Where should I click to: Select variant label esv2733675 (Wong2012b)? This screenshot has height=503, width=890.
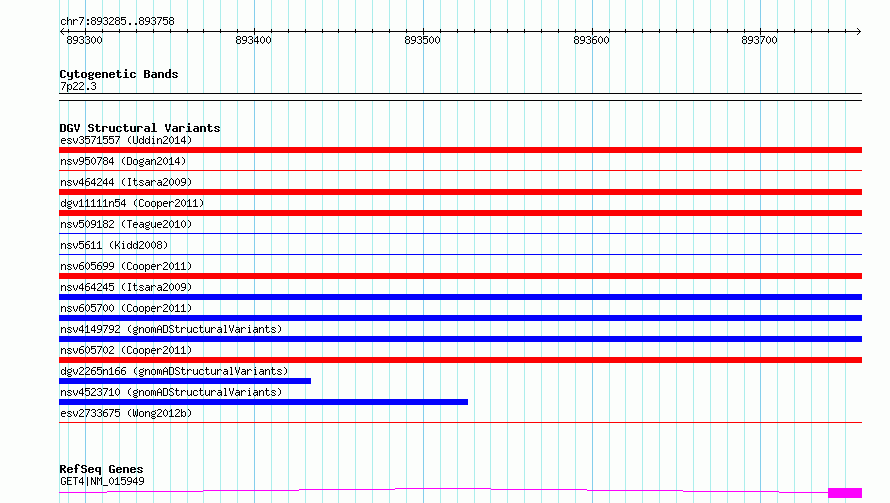click(126, 413)
